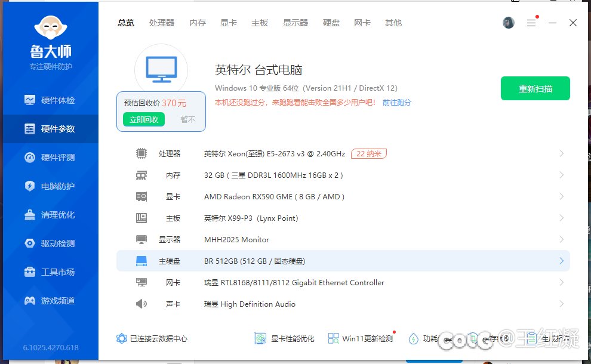Click the 立即回收 button
The width and height of the screenshot is (591, 364).
(144, 119)
